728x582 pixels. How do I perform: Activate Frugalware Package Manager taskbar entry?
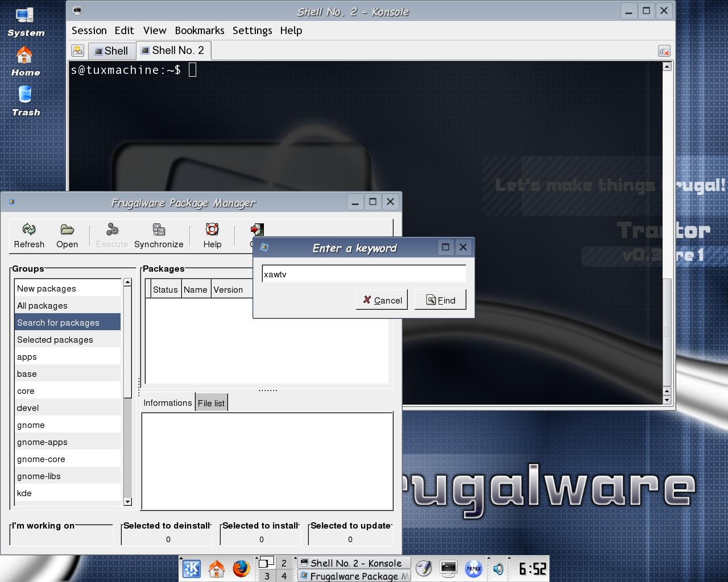tap(354, 576)
